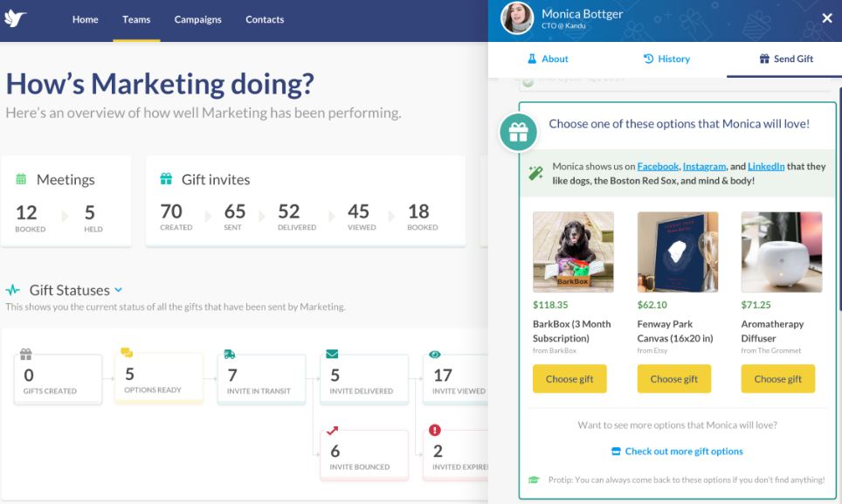Open the 17 Invite Viewed card
Image resolution: width=842 pixels, height=504 pixels.
coord(455,379)
